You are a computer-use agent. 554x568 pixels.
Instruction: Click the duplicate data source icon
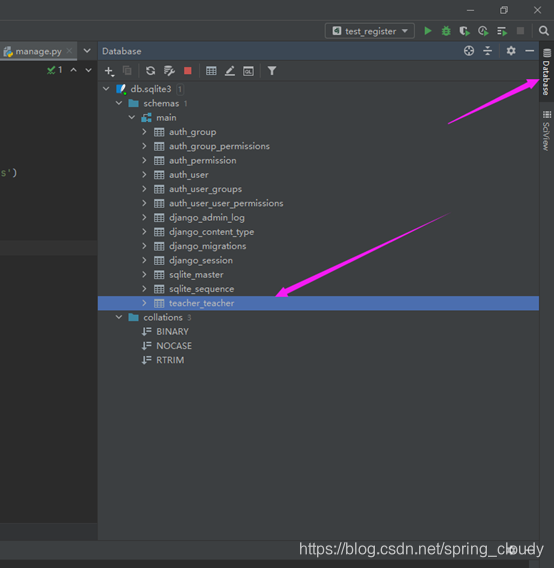pos(127,70)
